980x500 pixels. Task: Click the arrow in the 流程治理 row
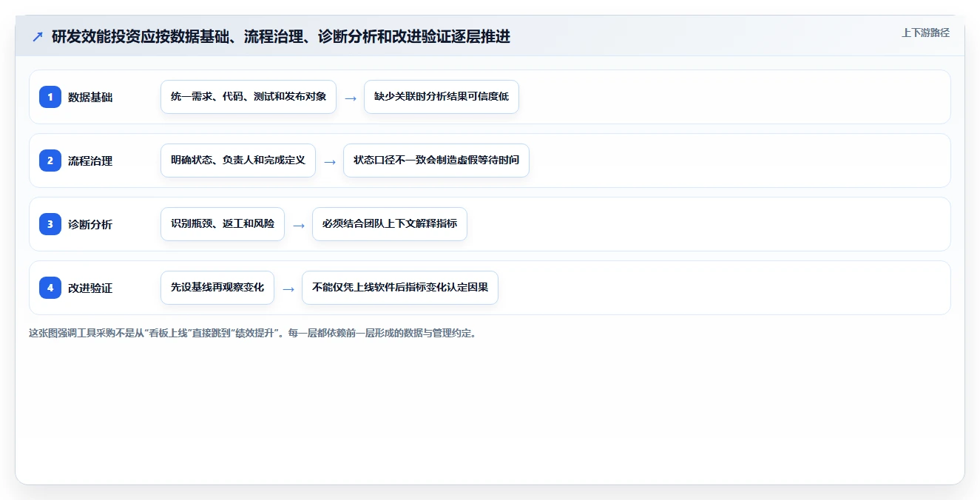[330, 161]
